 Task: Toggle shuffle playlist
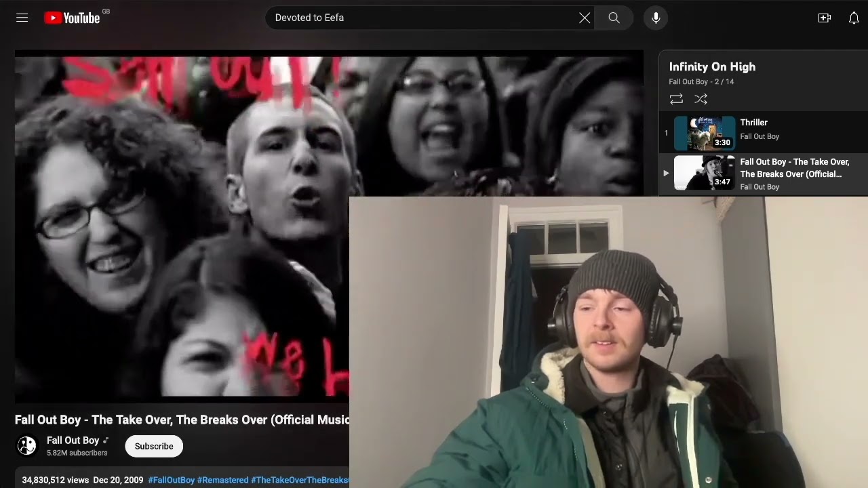click(701, 99)
